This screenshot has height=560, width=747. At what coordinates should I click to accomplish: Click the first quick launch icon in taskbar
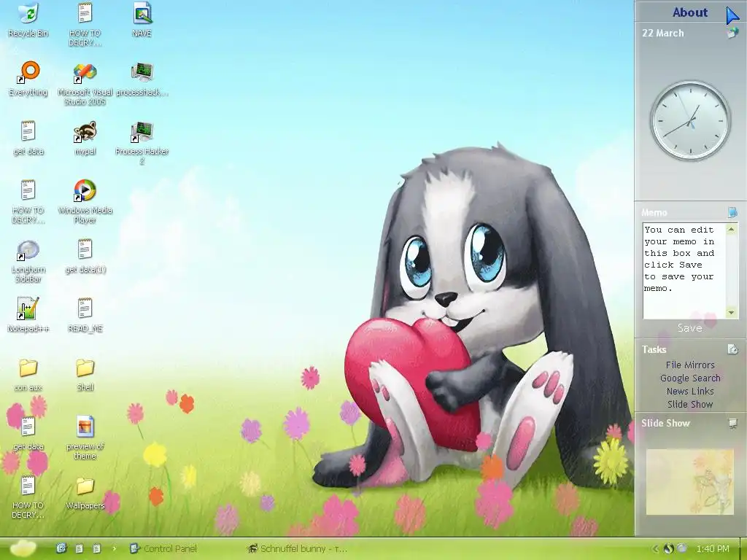[61, 548]
